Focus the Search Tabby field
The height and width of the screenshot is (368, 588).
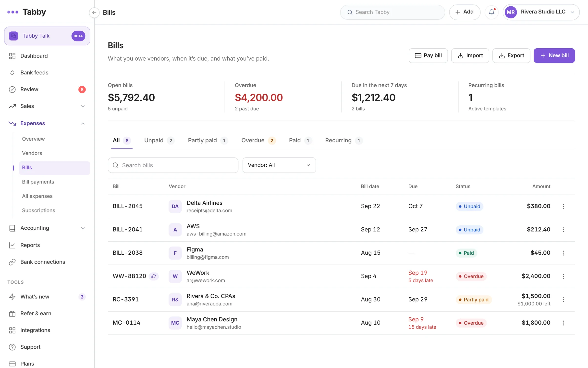click(x=392, y=12)
